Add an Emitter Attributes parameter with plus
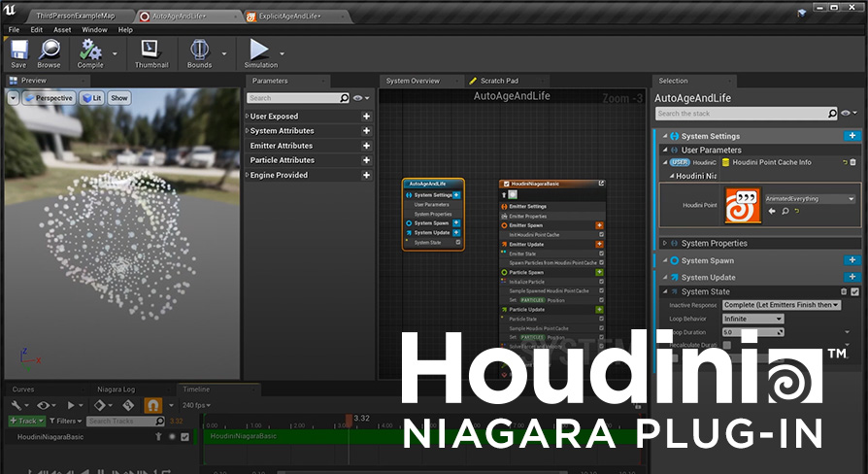The width and height of the screenshot is (868, 474). [x=366, y=146]
